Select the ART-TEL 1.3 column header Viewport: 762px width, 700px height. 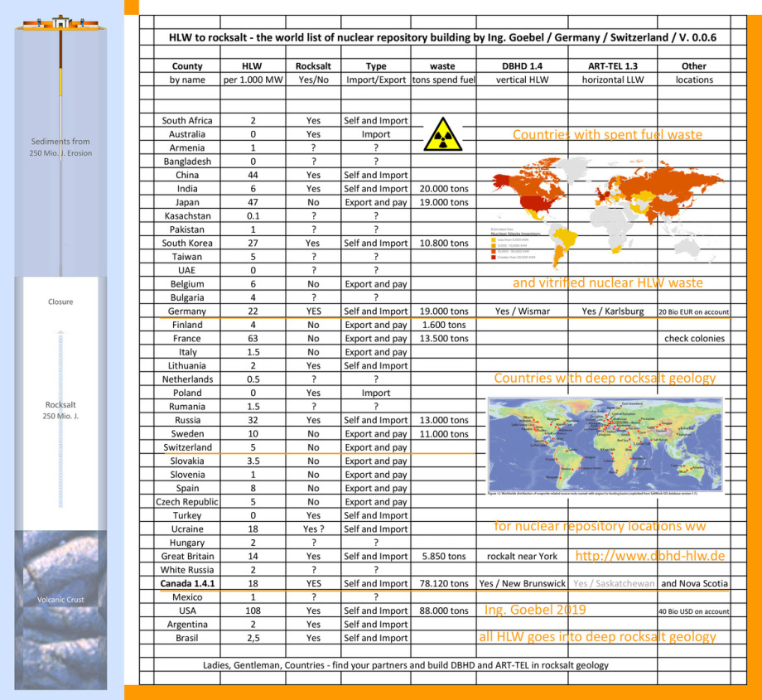611,66
